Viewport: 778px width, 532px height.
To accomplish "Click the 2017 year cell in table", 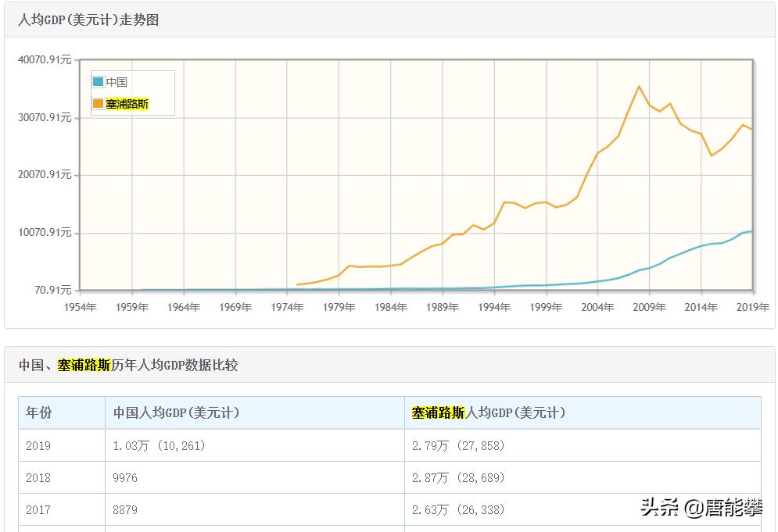I will (x=38, y=509).
